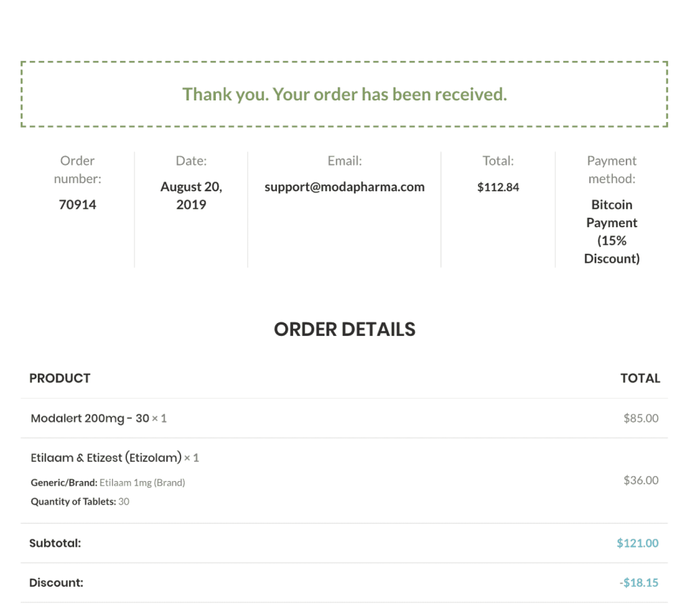Click the discount amount -$18.15

[638, 583]
